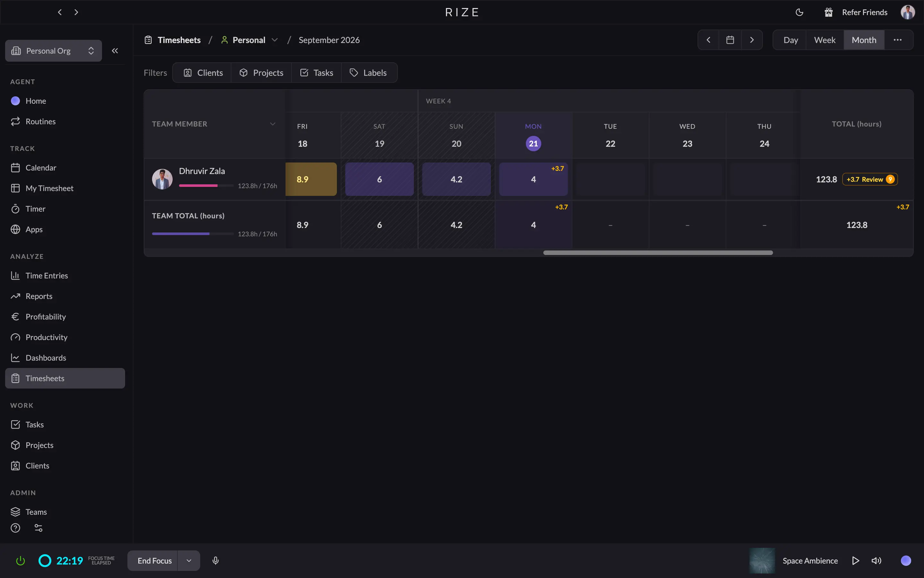Open the date picker calendar icon
Screen dimensions: 924x578
(730, 40)
